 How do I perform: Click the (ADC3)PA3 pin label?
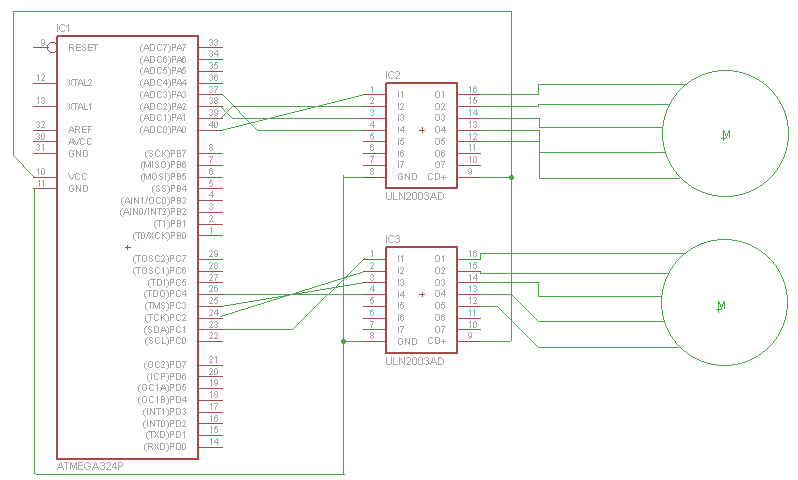coord(163,95)
